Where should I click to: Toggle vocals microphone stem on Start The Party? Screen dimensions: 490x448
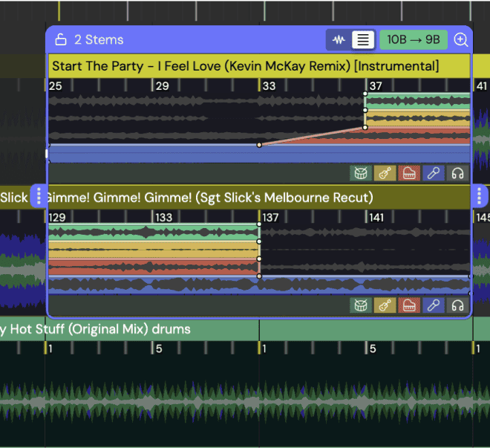[x=434, y=173]
